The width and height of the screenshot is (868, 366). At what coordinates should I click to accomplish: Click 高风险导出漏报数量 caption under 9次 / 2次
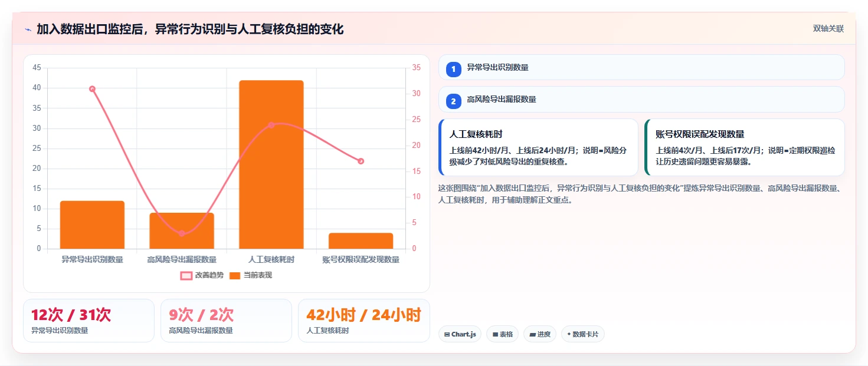click(201, 331)
